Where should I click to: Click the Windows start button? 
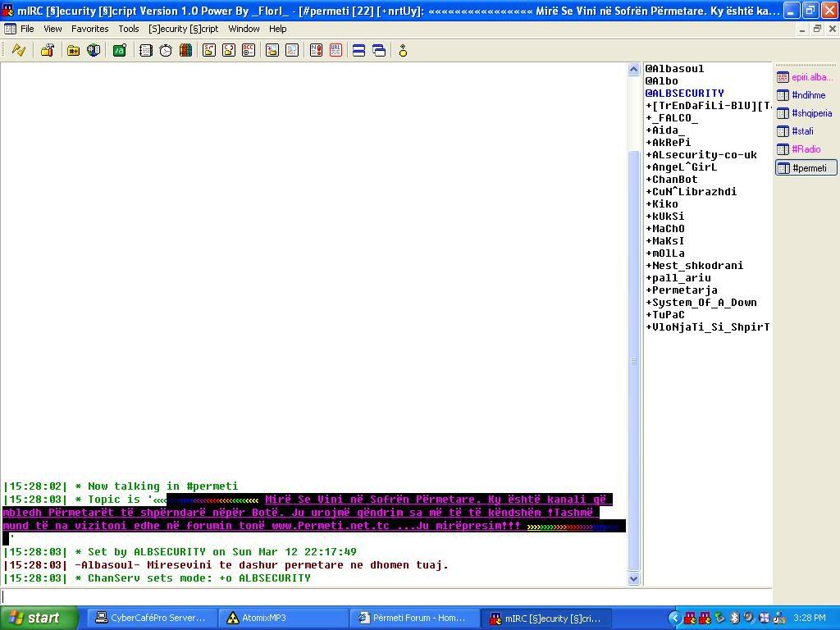coord(39,618)
